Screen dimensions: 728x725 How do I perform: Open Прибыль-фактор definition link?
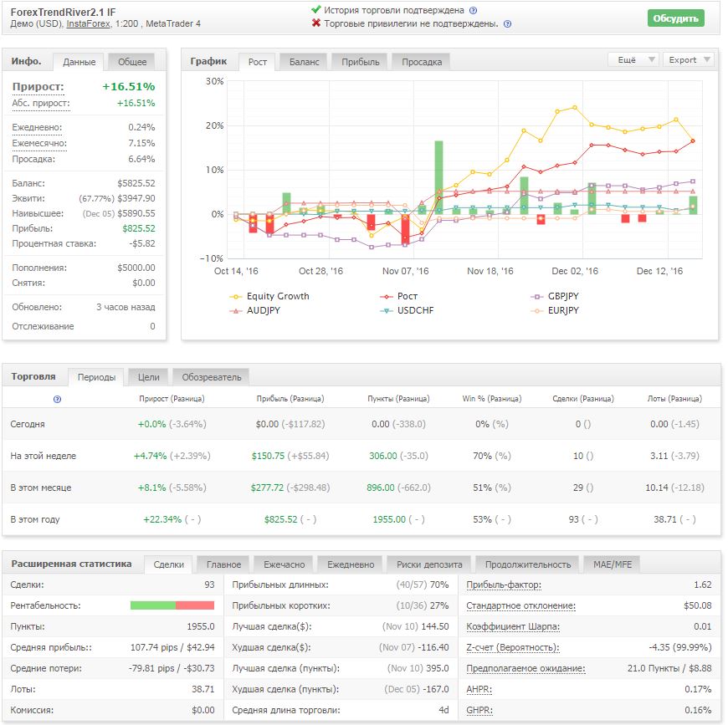(503, 585)
